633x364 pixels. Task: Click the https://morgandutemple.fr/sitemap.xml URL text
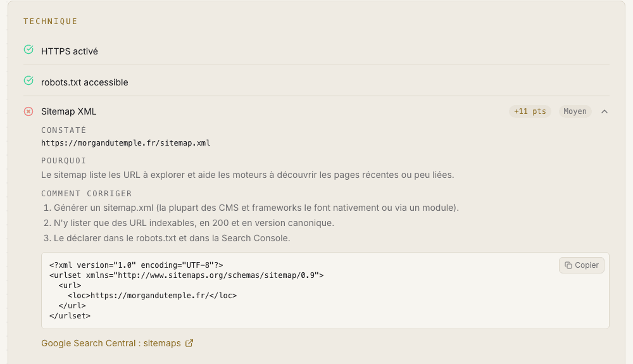click(125, 143)
